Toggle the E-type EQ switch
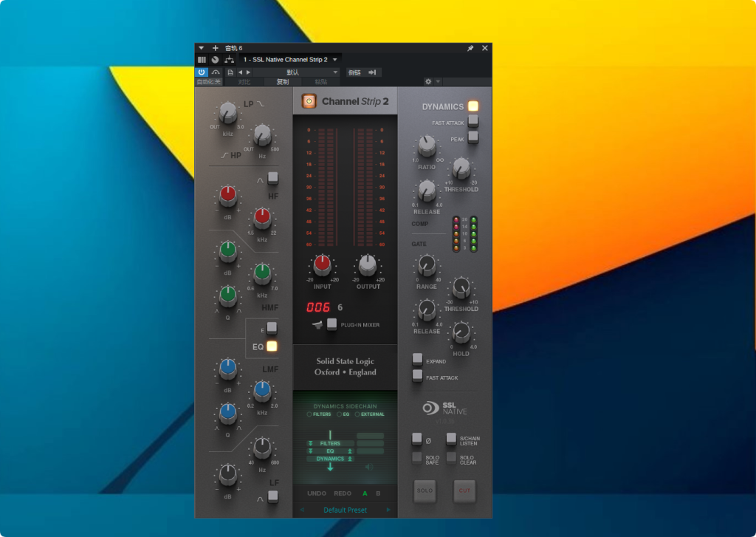 tap(272, 328)
